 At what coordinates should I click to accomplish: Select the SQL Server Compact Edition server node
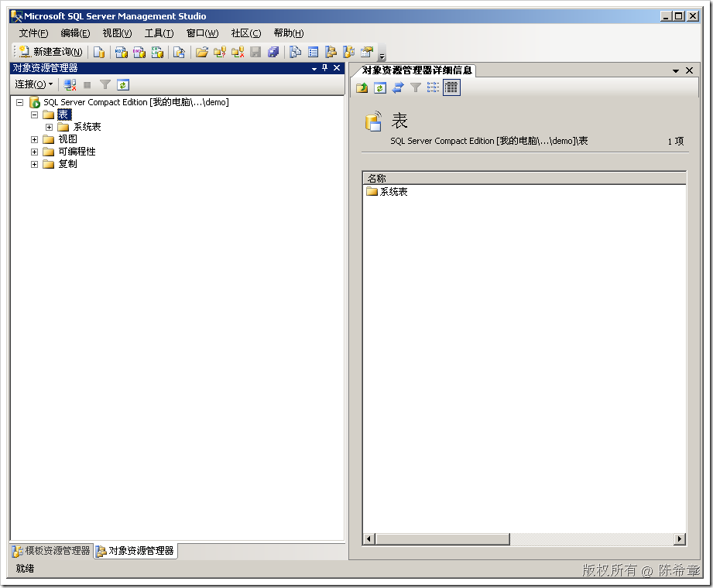[136, 103]
